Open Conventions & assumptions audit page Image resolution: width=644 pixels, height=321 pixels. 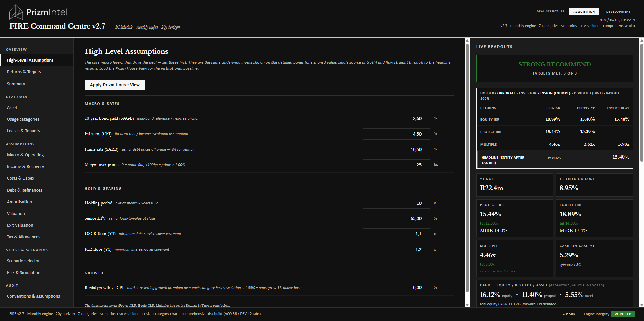pyautogui.click(x=37, y=296)
